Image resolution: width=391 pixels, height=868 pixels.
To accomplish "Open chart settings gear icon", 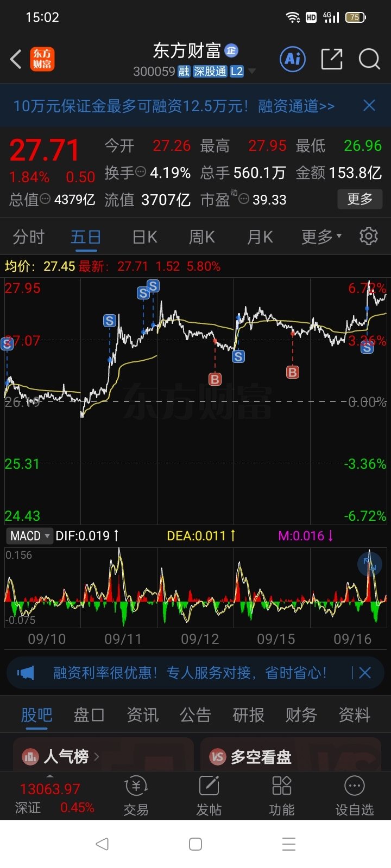I will pos(369,236).
